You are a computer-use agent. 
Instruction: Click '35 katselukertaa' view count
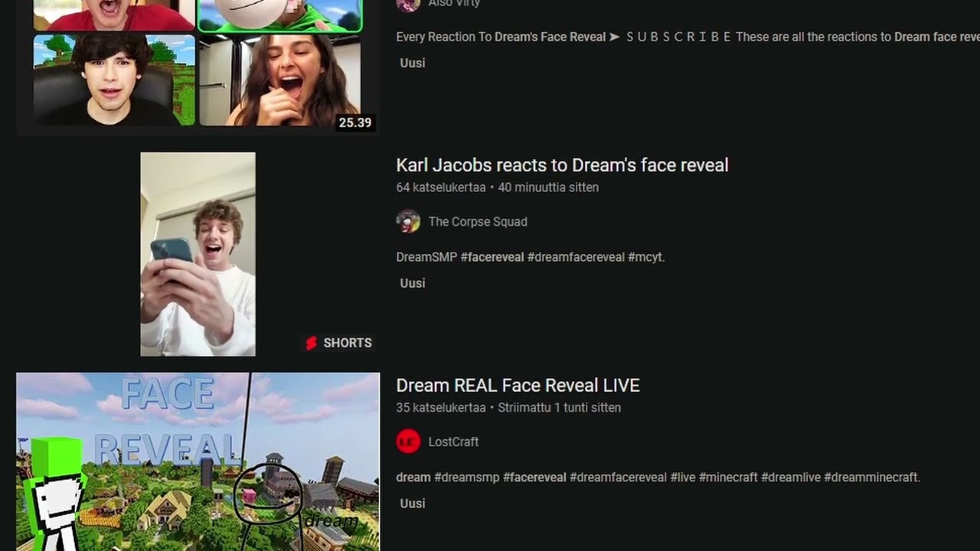(x=441, y=408)
